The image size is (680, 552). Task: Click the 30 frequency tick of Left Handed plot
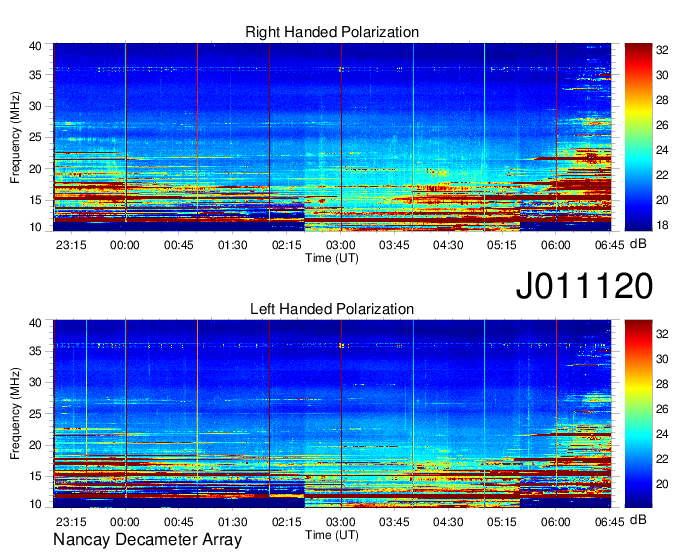coord(35,382)
